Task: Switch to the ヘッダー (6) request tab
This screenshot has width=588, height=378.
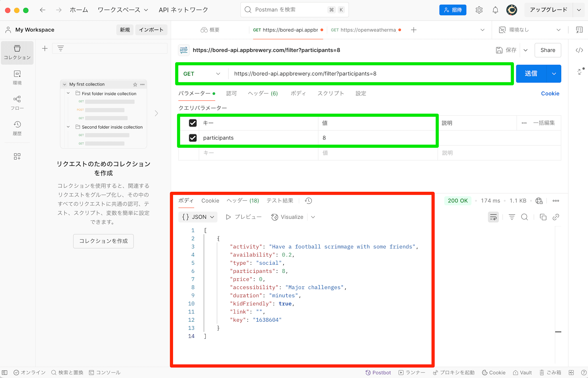Action: click(263, 93)
